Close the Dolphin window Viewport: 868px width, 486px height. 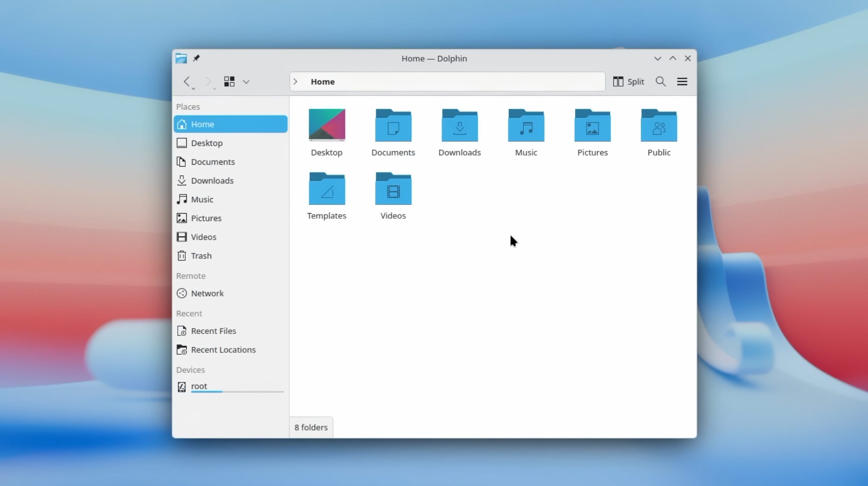coord(688,58)
